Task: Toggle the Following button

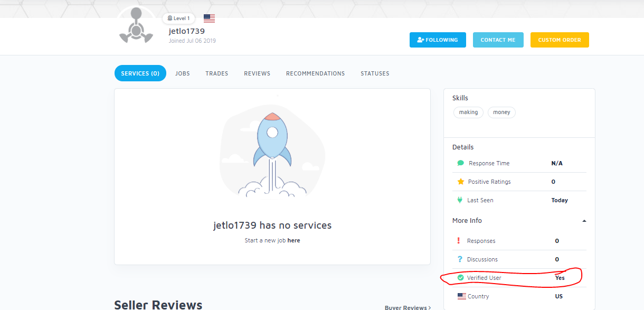Action: click(x=437, y=40)
